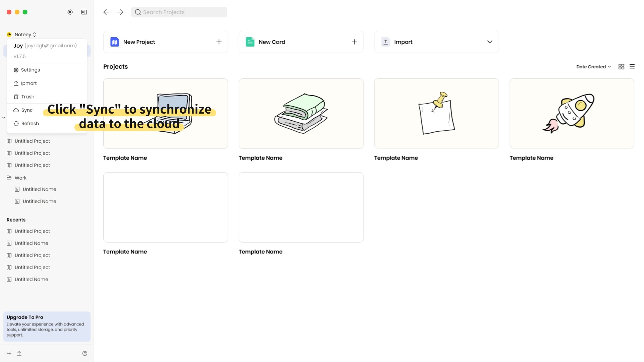This screenshot has width=644, height=362.
Task: Click the upload icon at sidebar bottom
Action: (19, 354)
